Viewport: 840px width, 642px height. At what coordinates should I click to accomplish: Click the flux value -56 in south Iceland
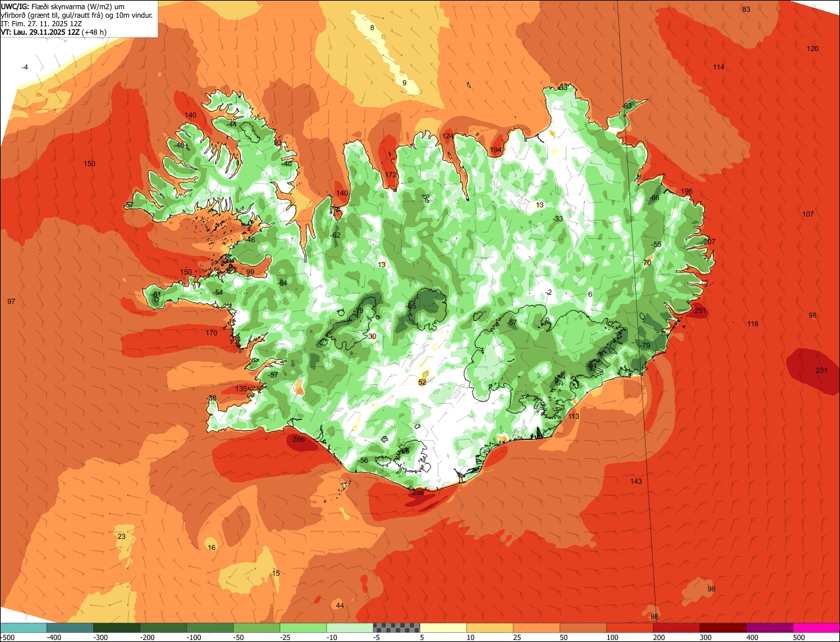tap(363, 461)
